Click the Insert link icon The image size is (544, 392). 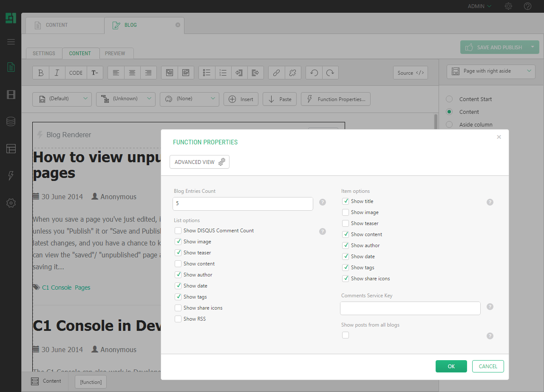tap(276, 73)
